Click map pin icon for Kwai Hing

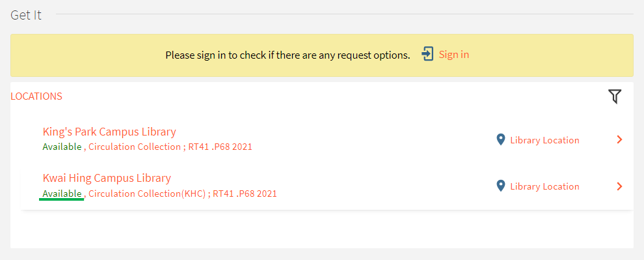point(500,186)
